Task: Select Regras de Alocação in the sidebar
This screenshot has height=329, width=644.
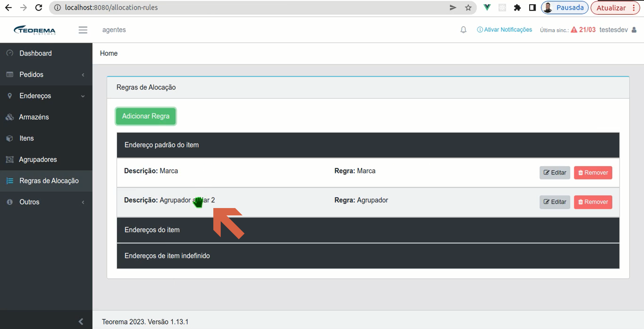Action: click(x=46, y=181)
